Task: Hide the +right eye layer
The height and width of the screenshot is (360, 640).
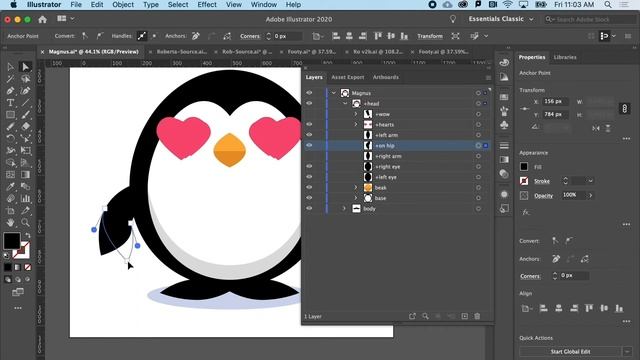Action: (x=309, y=167)
